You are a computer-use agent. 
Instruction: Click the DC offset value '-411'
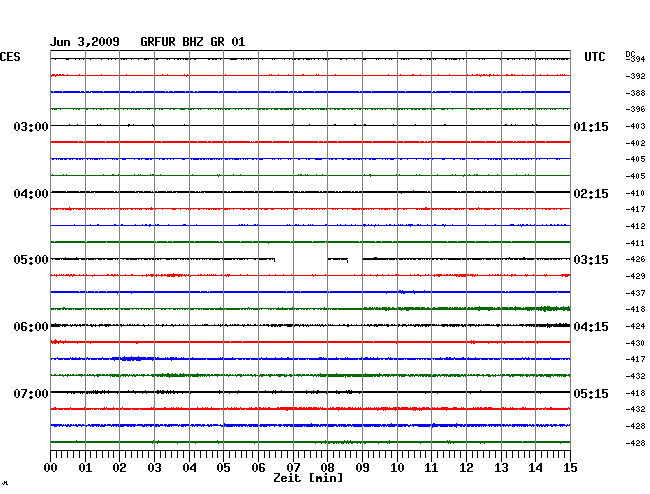click(635, 243)
